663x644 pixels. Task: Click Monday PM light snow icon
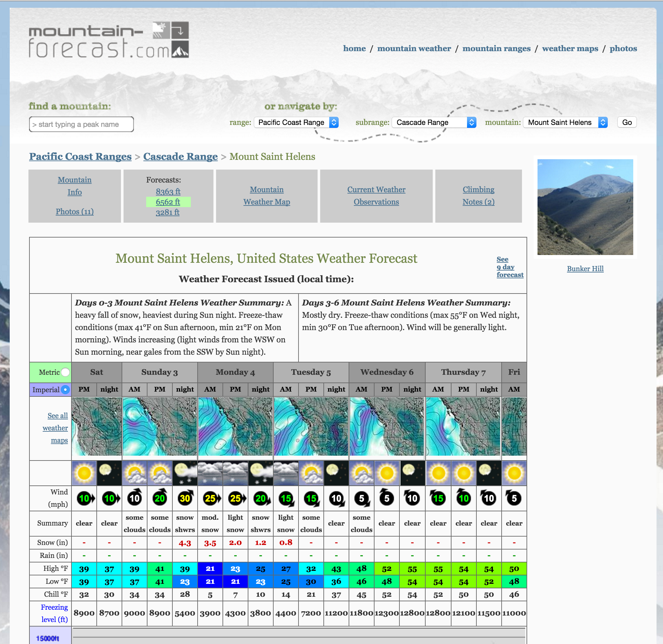235,473
